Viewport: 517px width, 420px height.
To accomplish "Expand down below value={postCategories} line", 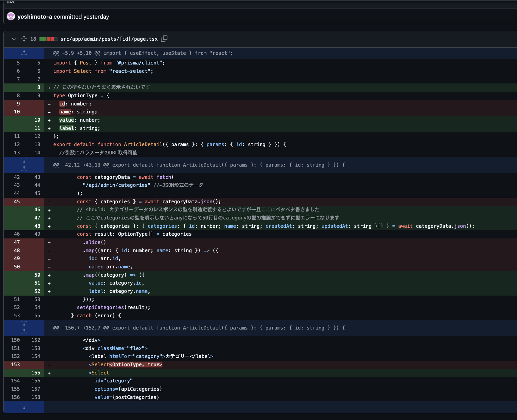I will coord(24,407).
